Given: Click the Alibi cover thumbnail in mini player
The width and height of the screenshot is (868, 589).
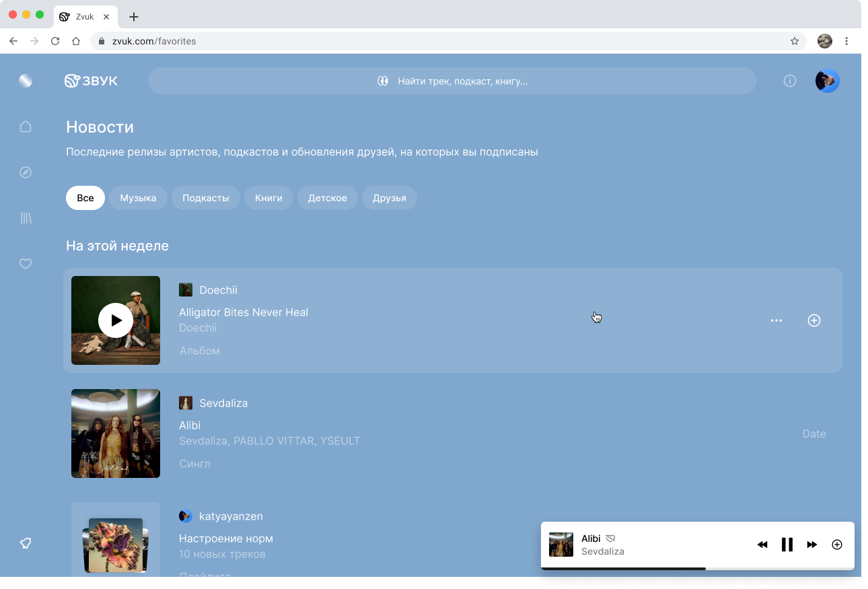Looking at the screenshot, I should click(561, 545).
